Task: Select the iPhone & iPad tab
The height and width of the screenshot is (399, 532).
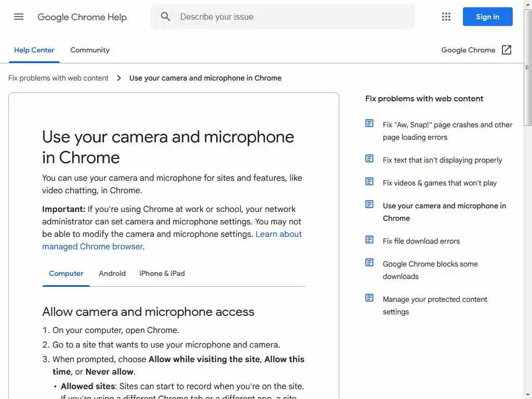Action: pyautogui.click(x=162, y=273)
